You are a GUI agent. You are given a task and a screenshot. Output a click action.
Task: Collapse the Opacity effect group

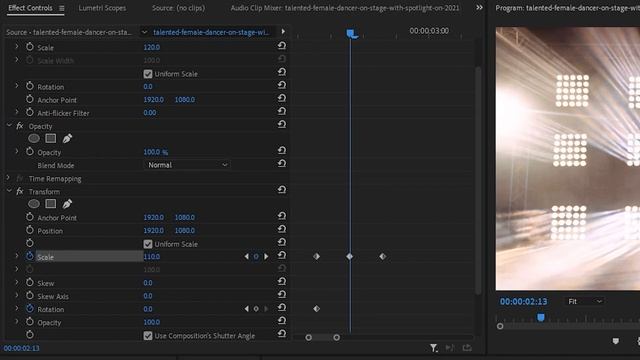[9, 126]
